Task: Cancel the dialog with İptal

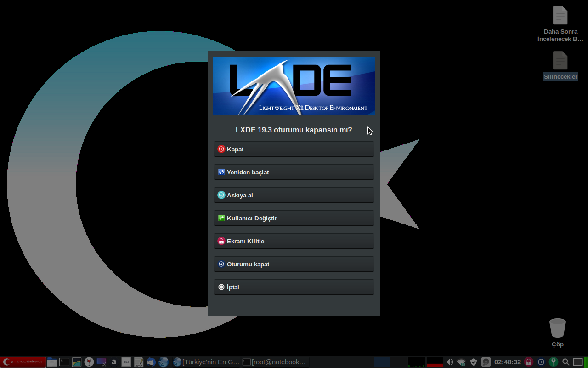Action: (294, 287)
